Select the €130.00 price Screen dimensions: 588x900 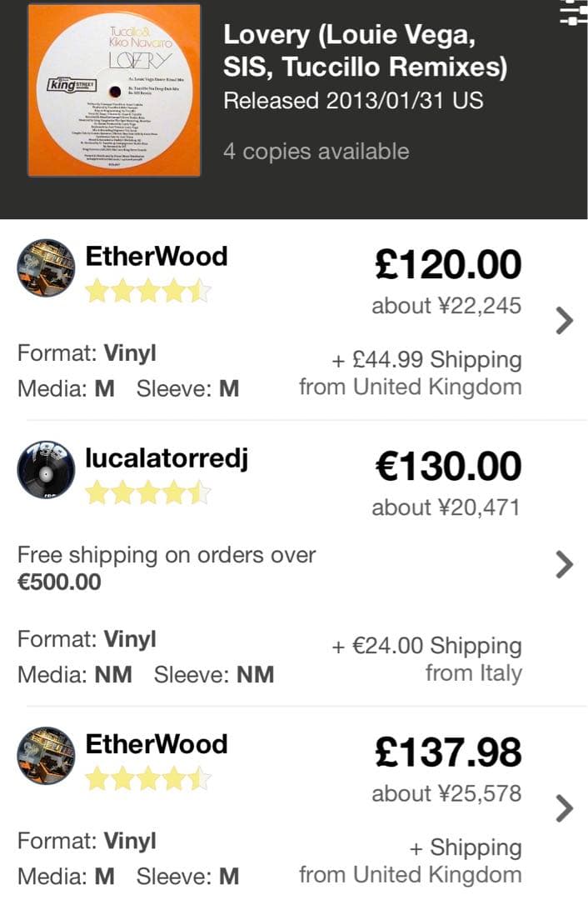448,467
